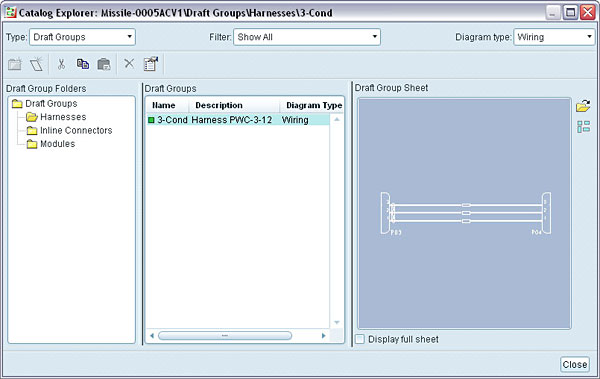Click the new draft group icon
The image size is (600, 379).
pos(37,64)
